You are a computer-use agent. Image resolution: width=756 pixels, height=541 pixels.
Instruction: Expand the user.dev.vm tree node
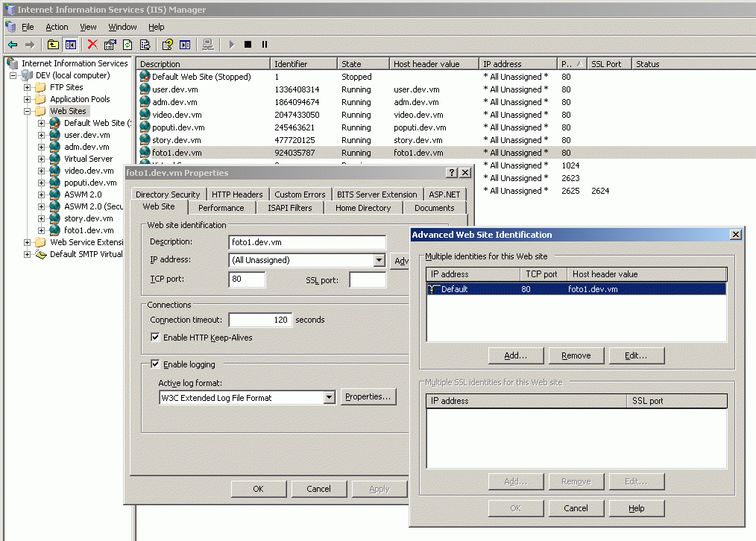pos(42,136)
